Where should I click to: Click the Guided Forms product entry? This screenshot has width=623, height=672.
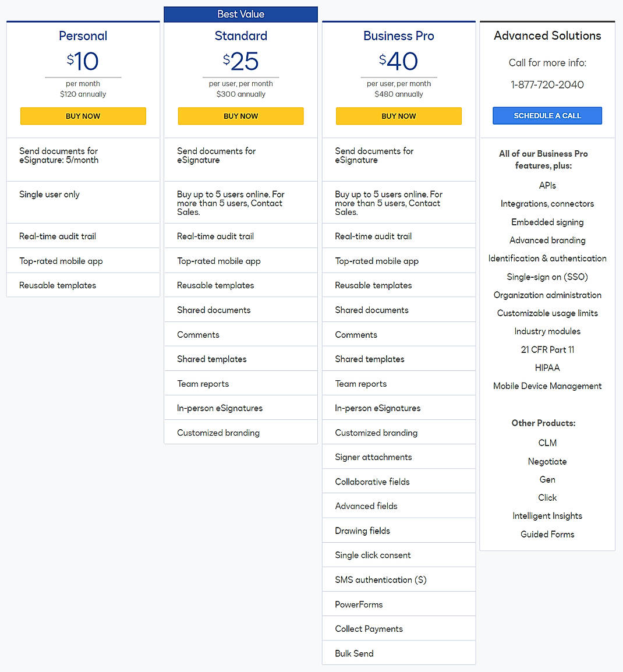click(547, 534)
